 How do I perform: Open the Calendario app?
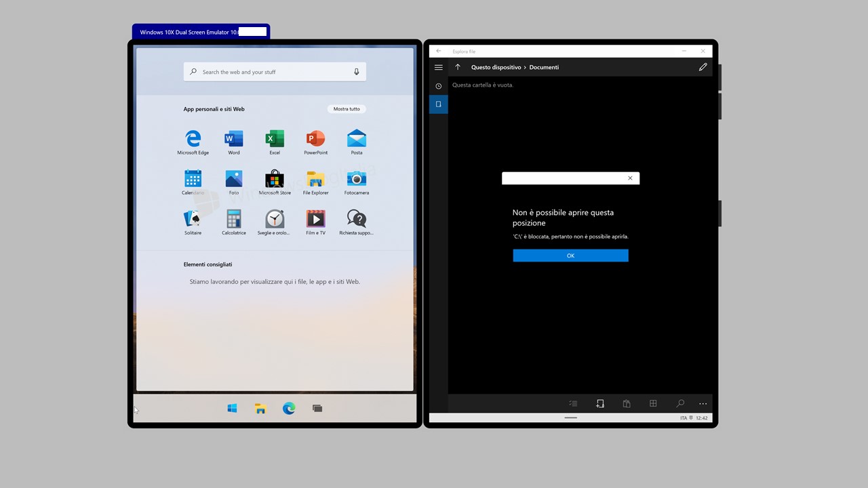pos(193,183)
